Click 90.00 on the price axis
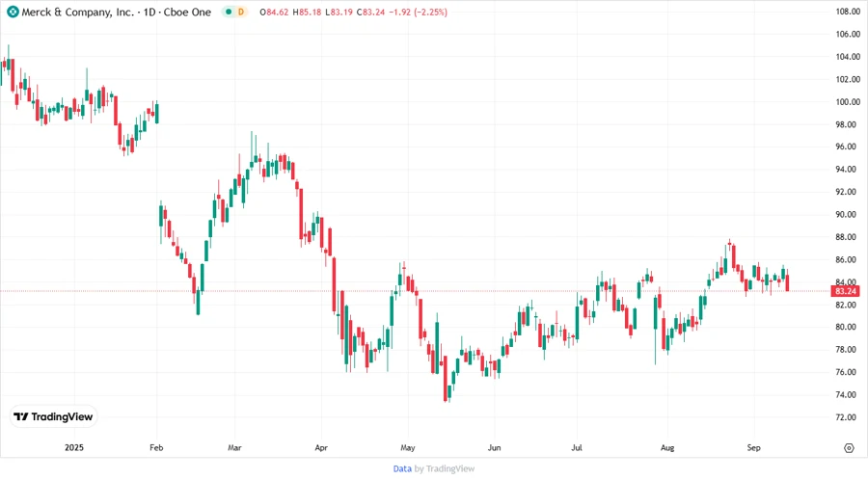Screen dimensions: 868x480 tap(848, 215)
